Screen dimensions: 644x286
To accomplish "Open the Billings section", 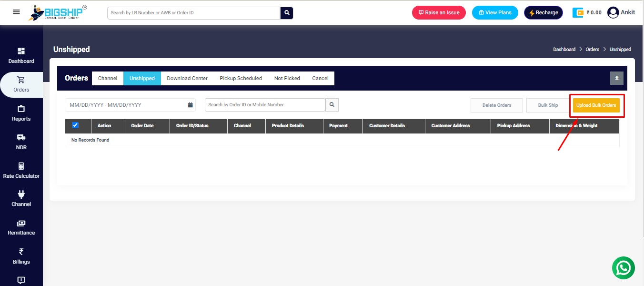I will [x=21, y=256].
